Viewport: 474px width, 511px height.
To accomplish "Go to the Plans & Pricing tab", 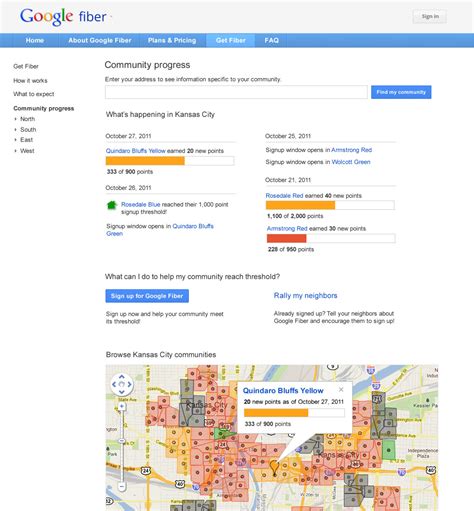I will pyautogui.click(x=172, y=40).
